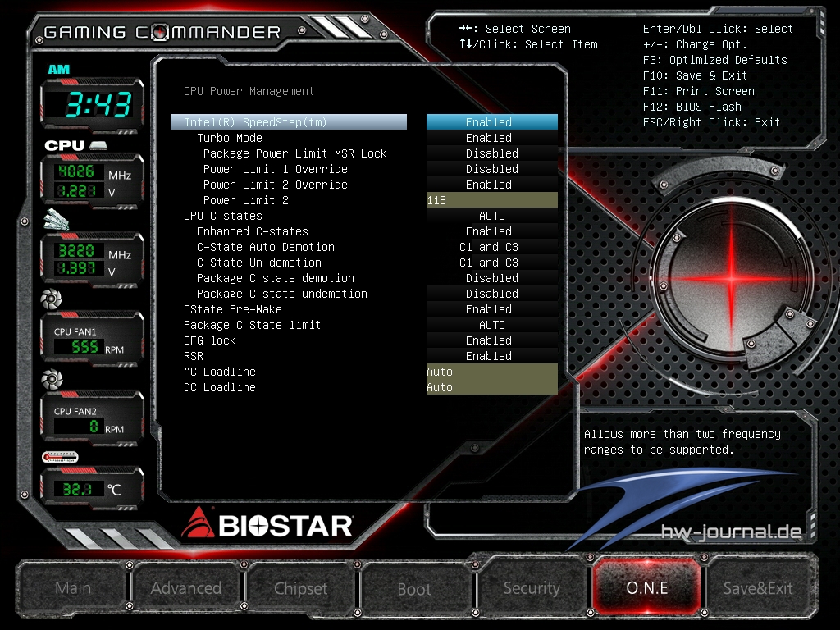Select Package Power Limit MSR Lock label
Screen dimensions: 840x630
click(x=294, y=153)
